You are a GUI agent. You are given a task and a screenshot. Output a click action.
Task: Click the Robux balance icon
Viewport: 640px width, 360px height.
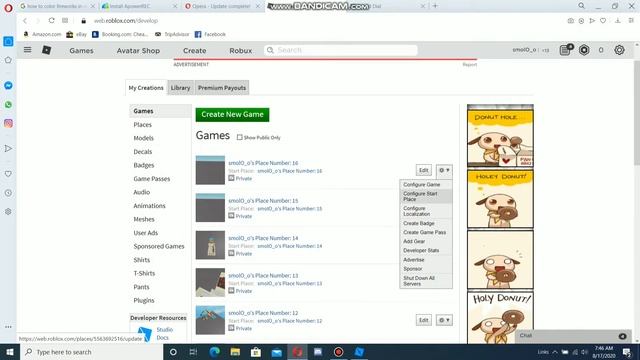(x=584, y=50)
